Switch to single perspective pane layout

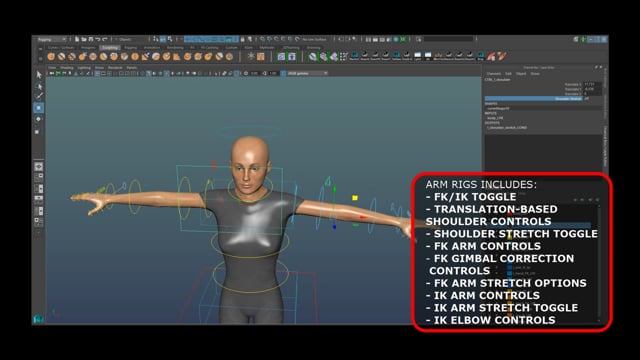pos(39,167)
